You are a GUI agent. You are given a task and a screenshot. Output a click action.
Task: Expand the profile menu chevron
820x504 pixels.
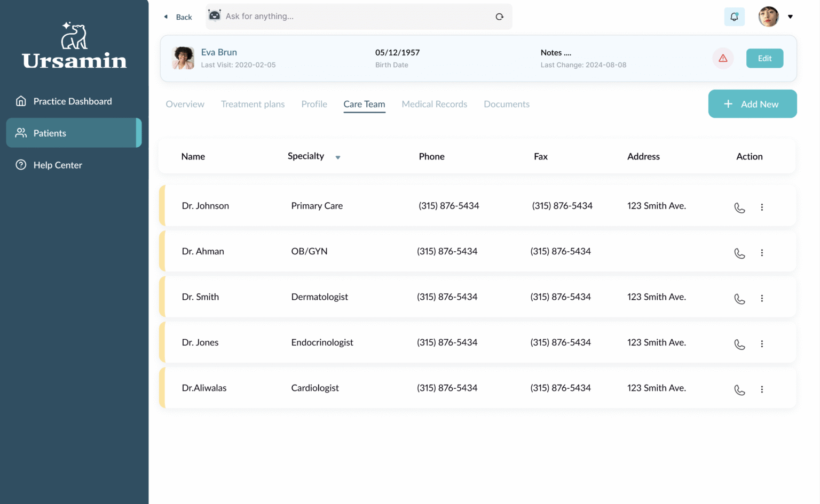pyautogui.click(x=791, y=17)
